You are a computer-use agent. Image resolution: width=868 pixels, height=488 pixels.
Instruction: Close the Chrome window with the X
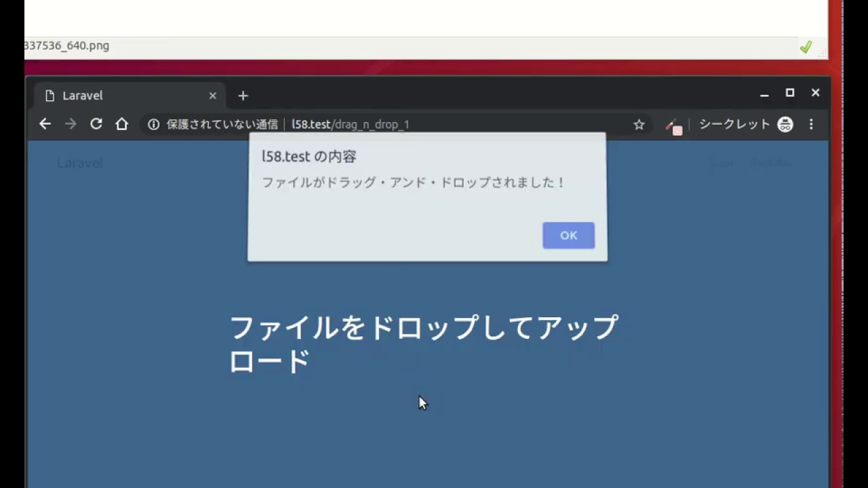[816, 93]
